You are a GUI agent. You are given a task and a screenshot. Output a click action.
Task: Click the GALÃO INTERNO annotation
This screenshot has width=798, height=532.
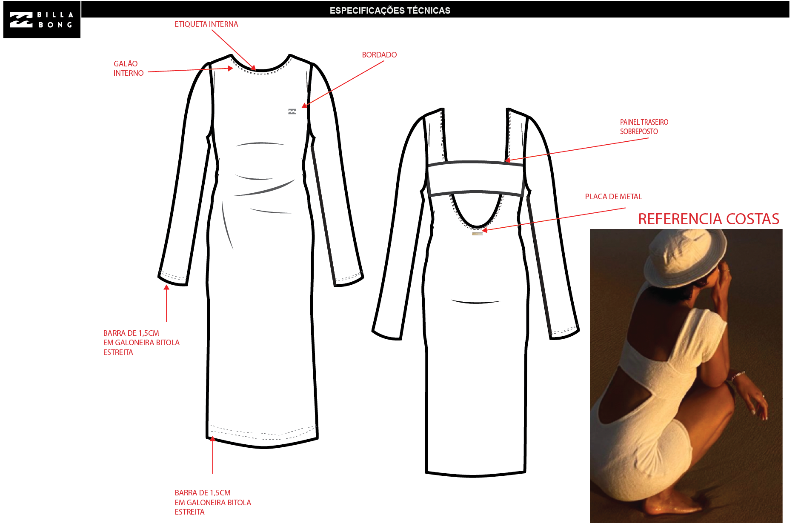click(129, 69)
